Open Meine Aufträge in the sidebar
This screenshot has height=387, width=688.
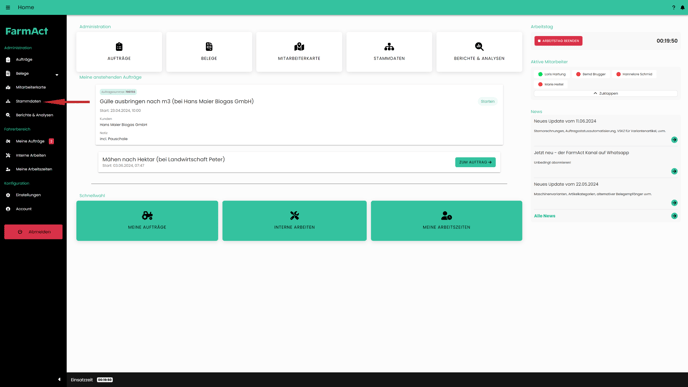[x=30, y=141]
